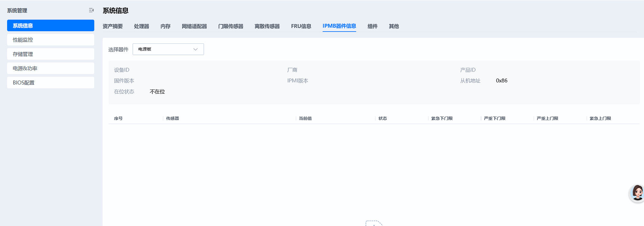644x226 pixels.
Task: Click the 厂商 field label
Action: tap(292, 70)
